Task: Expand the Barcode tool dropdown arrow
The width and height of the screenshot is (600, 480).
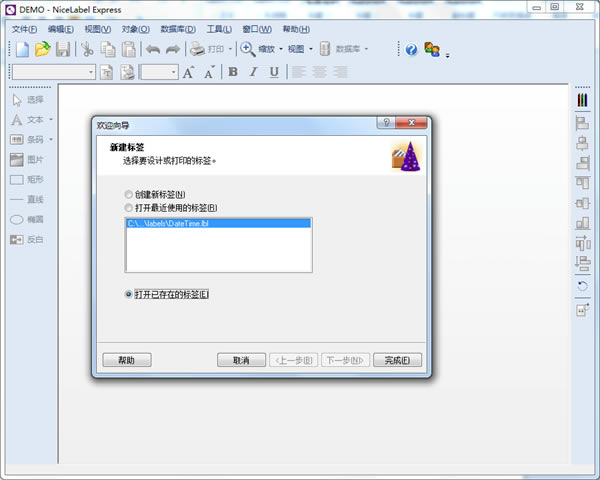Action: (51, 140)
